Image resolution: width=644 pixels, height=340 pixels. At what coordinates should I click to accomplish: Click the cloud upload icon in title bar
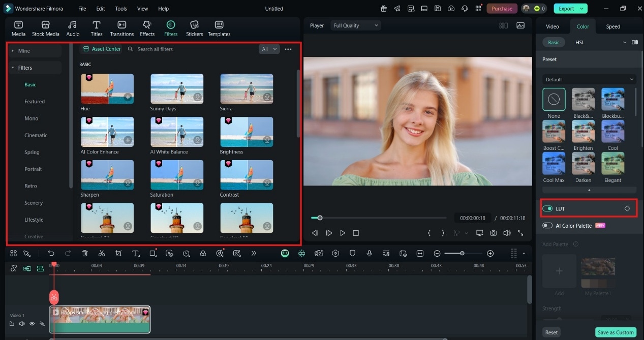pos(451,9)
